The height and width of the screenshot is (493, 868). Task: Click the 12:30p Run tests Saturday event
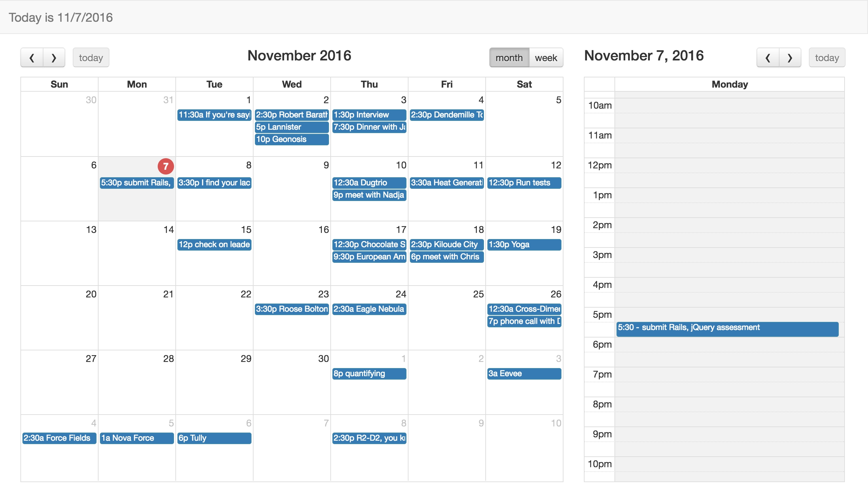click(x=524, y=183)
